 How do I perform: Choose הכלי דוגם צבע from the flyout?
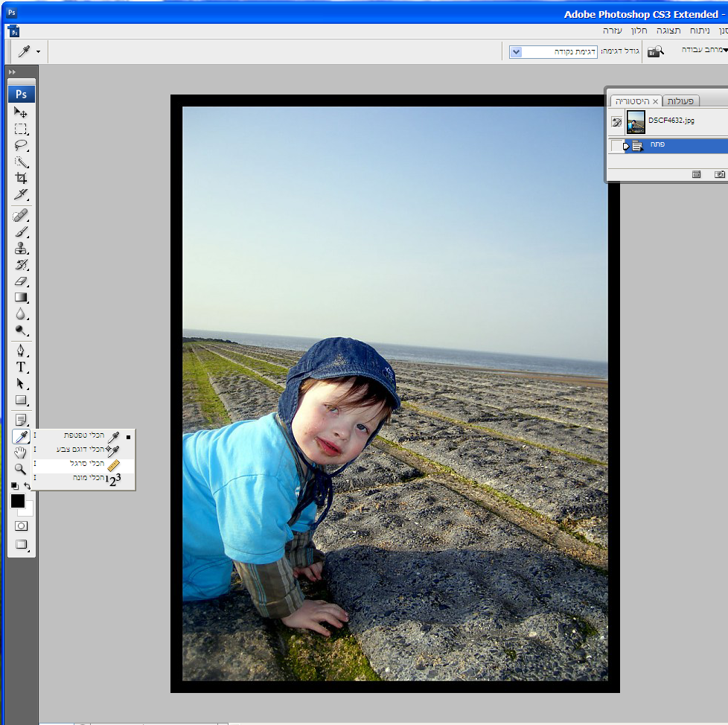(x=83, y=450)
